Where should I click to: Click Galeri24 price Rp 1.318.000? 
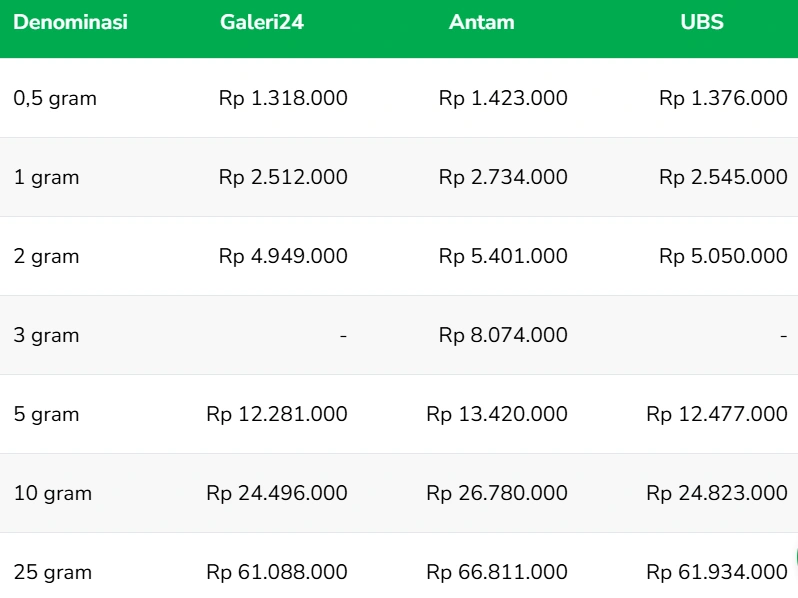[x=283, y=98]
